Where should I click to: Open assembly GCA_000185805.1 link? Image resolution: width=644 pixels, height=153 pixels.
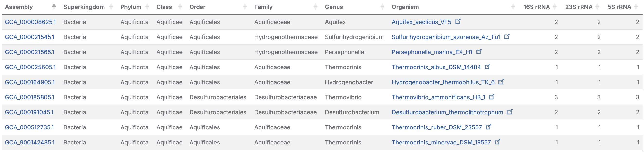[x=29, y=97]
